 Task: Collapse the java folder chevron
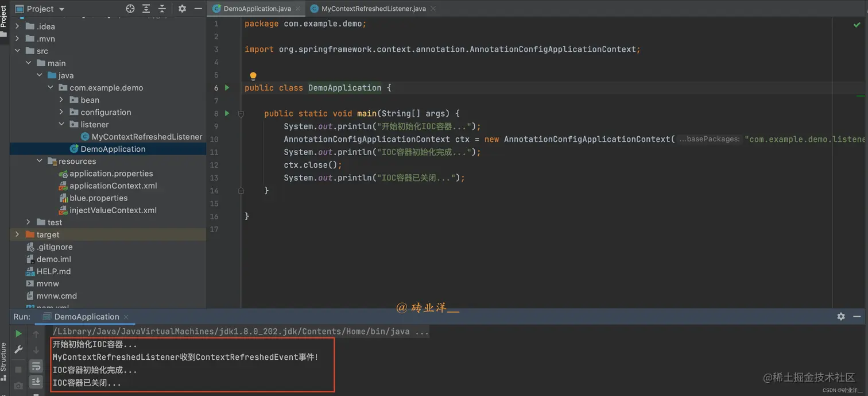point(40,75)
